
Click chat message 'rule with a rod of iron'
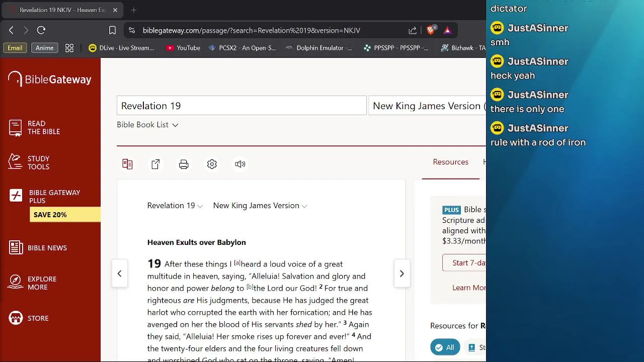click(538, 143)
